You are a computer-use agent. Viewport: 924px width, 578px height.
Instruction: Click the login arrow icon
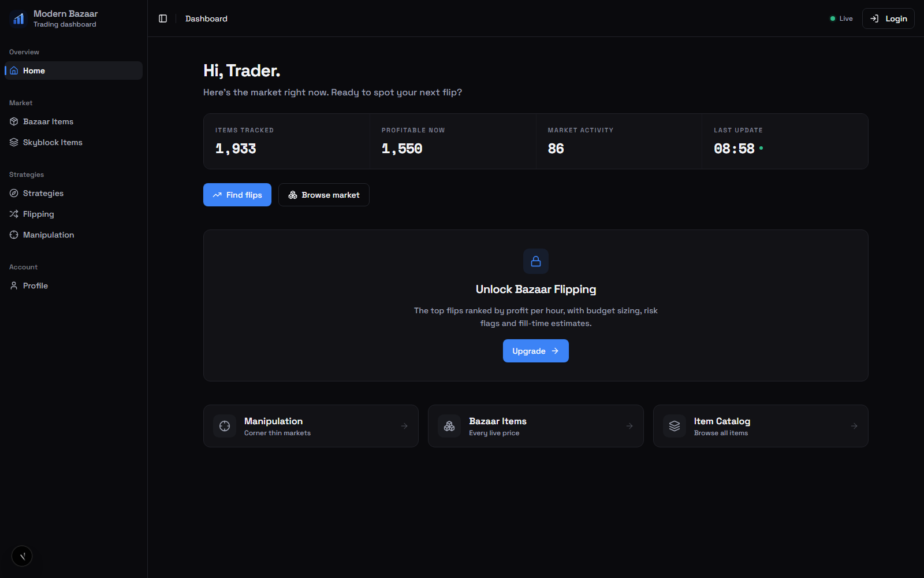pyautogui.click(x=874, y=18)
